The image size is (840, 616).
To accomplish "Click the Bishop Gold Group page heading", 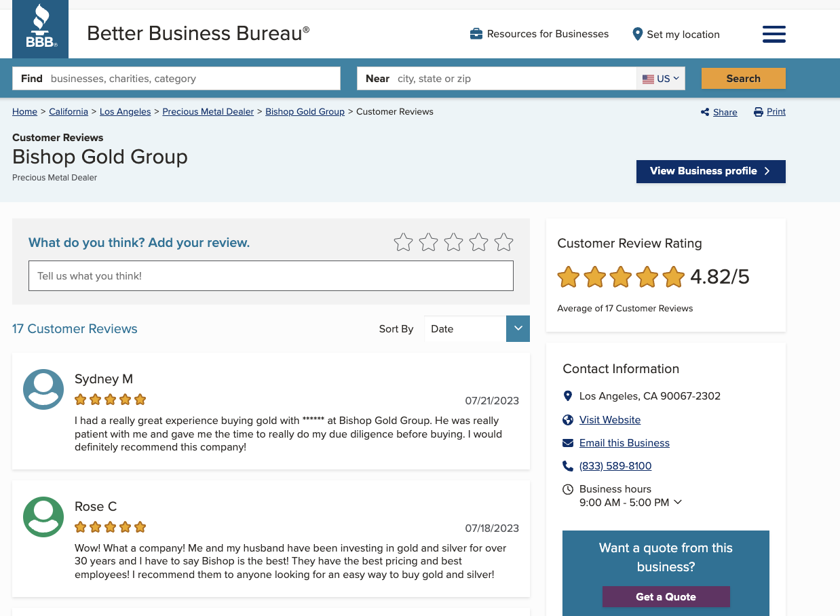I will (x=100, y=157).
